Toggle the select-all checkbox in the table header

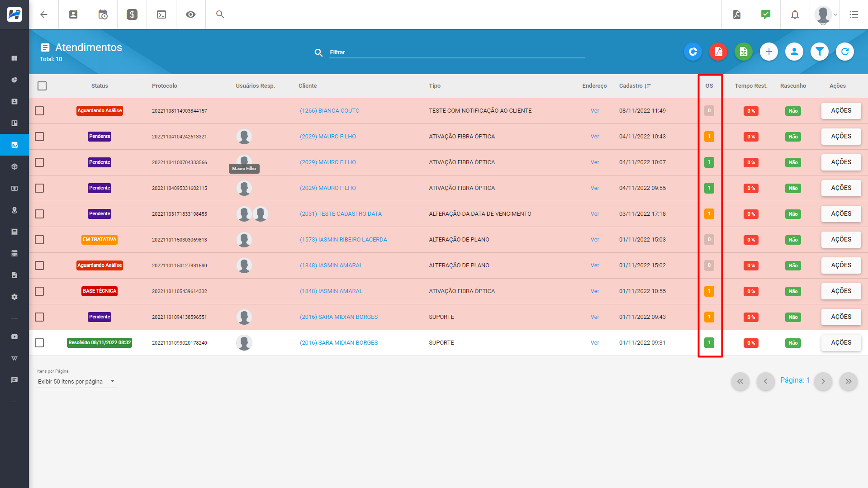(x=42, y=86)
